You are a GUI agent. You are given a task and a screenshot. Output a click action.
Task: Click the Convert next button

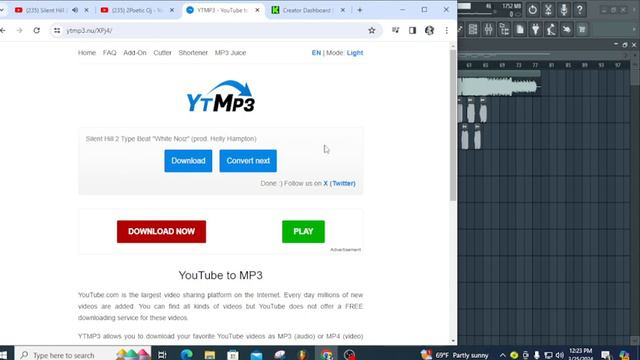pos(248,161)
